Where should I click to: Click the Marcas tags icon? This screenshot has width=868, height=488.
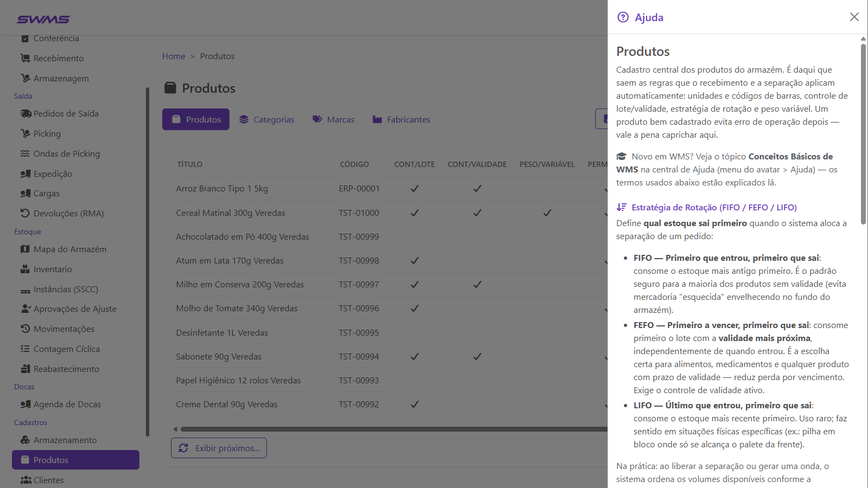[x=317, y=119]
